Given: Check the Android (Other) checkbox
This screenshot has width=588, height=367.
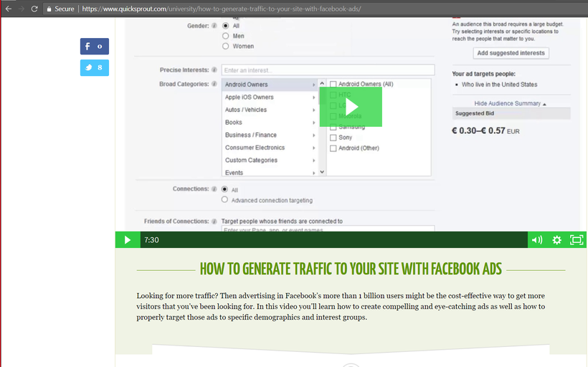Looking at the screenshot, I should pos(333,148).
